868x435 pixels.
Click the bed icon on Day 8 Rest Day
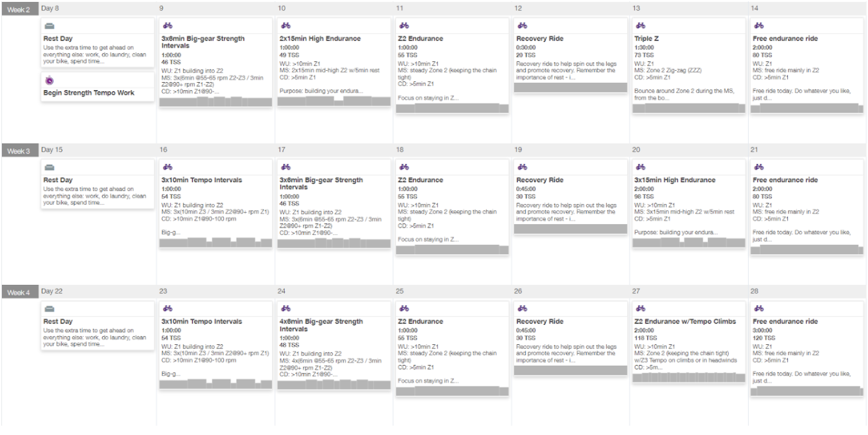49,26
